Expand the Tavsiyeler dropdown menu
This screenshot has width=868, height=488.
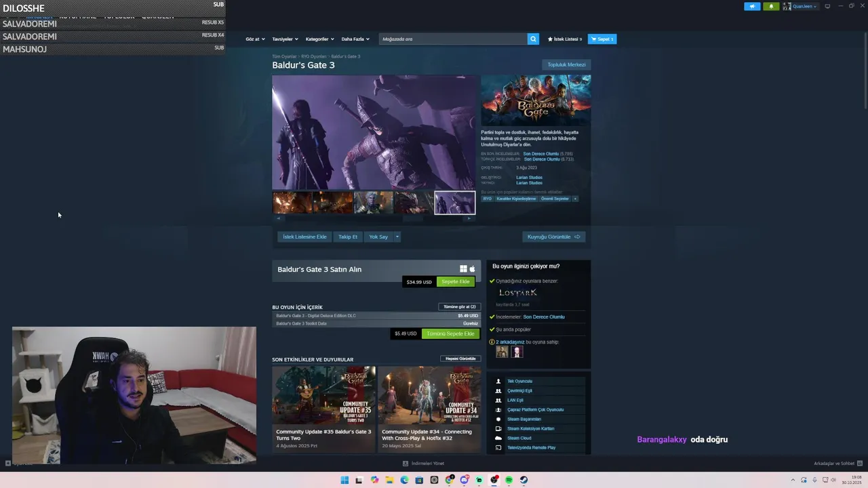(285, 39)
